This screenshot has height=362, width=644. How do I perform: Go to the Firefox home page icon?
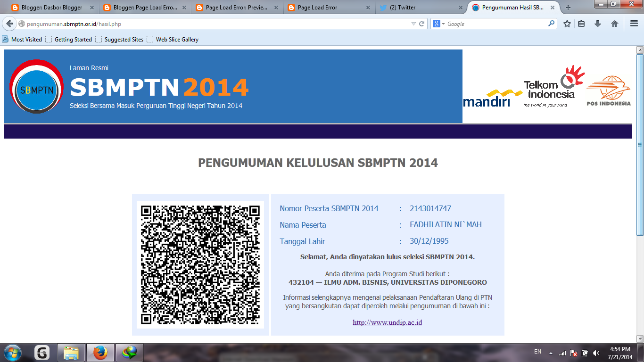[x=615, y=24]
